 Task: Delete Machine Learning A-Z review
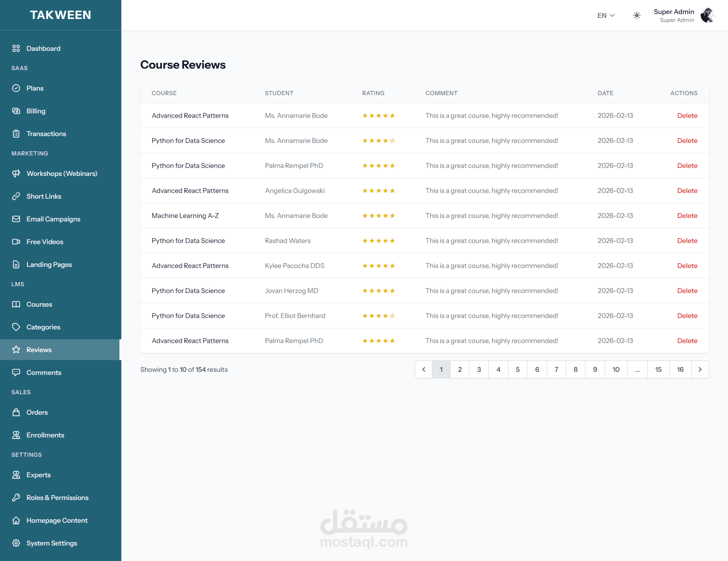point(687,216)
